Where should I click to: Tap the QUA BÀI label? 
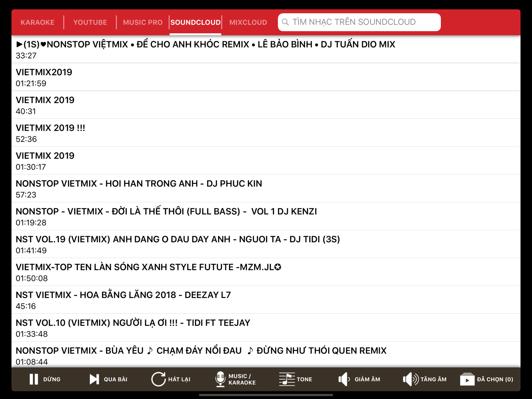coord(116,379)
